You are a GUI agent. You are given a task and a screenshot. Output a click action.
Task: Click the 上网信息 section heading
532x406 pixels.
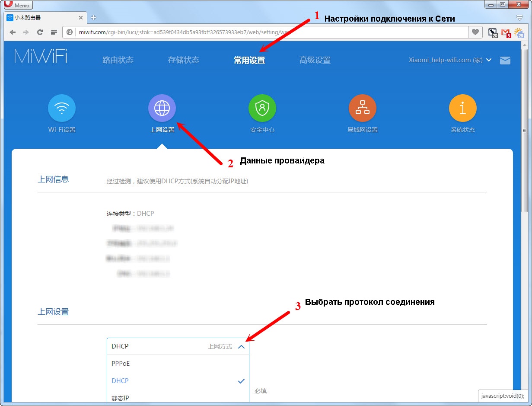53,179
